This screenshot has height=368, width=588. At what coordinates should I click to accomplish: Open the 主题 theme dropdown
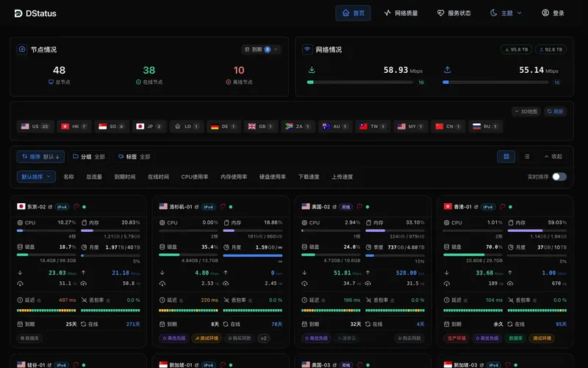[x=506, y=13]
